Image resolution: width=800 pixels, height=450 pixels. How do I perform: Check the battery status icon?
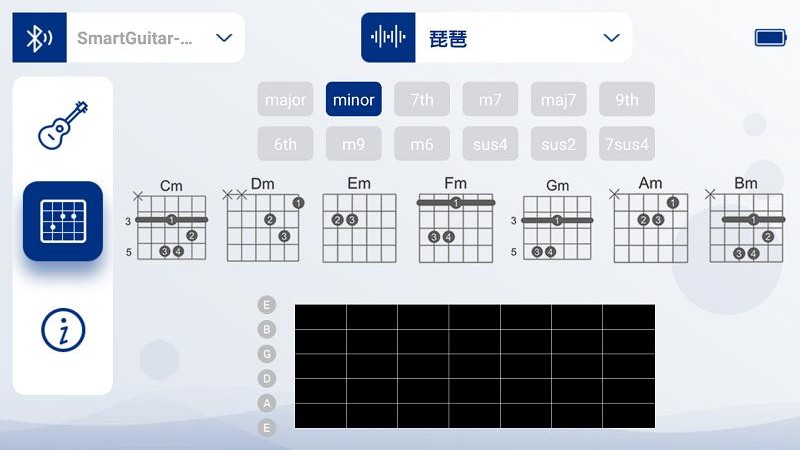771,38
